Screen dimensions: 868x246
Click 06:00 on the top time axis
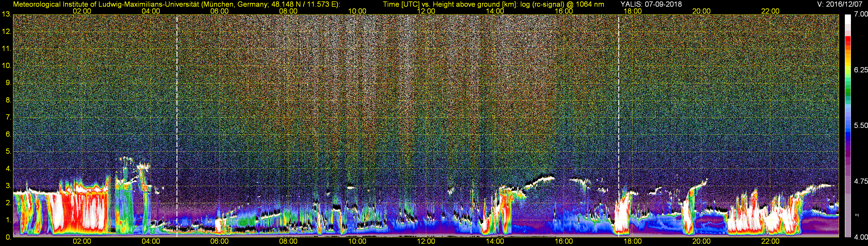coord(219,11)
